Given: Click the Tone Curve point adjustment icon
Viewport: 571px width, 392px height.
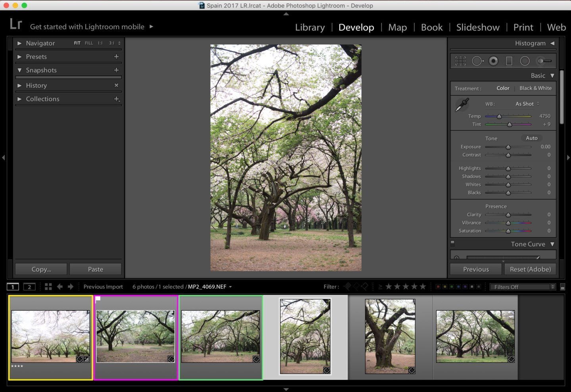Looking at the screenshot, I should pos(456,258).
